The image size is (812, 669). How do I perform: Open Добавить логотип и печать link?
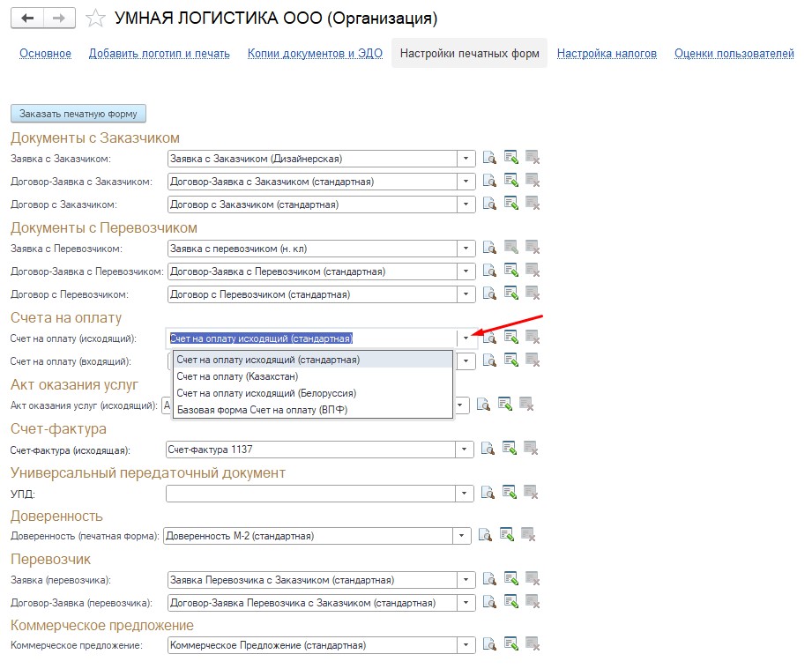click(159, 54)
